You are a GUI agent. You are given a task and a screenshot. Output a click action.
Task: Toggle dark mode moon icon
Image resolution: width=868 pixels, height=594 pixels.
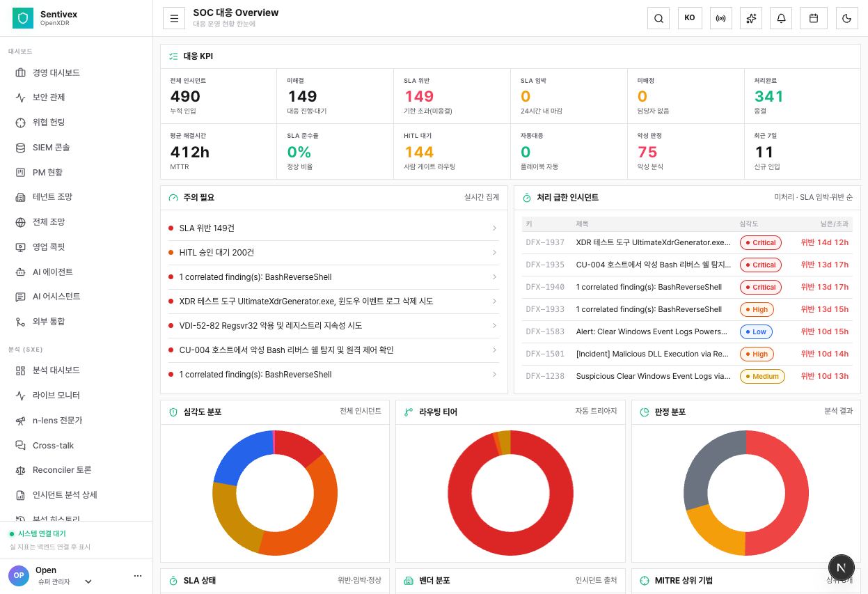[x=847, y=18]
